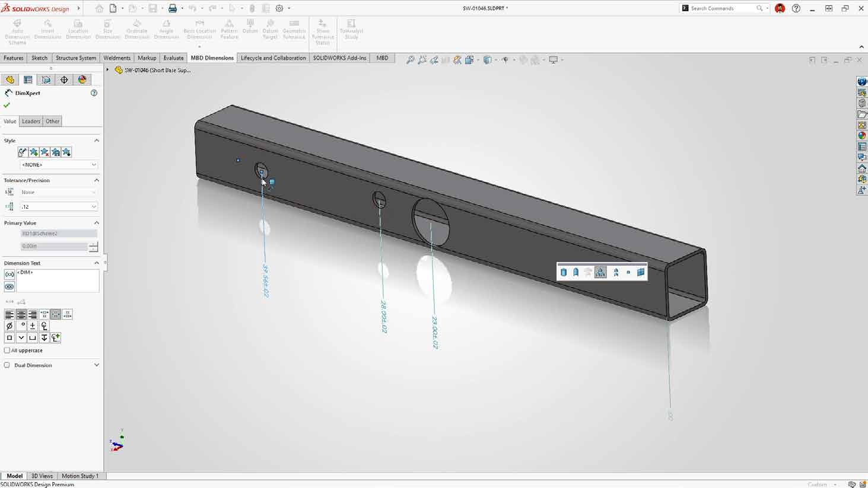The image size is (868, 488).
Task: Open the DisplayManager color sphere tab
Action: pyautogui.click(x=82, y=79)
